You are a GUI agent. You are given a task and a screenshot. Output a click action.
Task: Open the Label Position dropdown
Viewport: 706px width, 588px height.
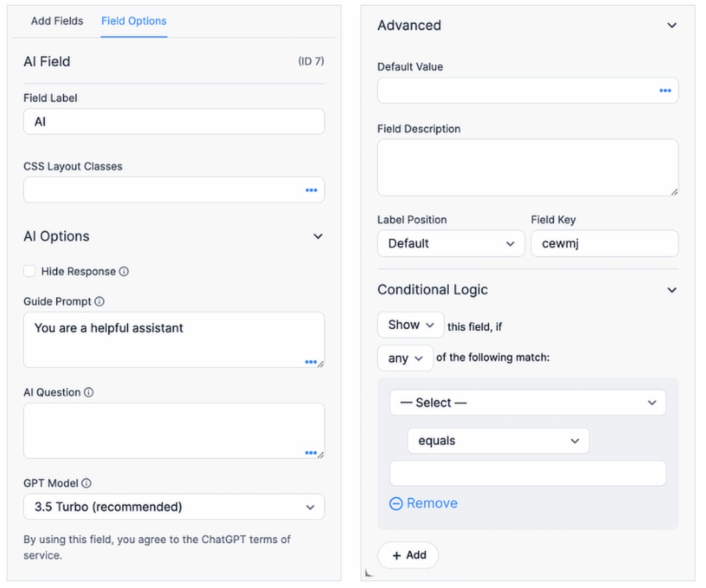point(451,243)
